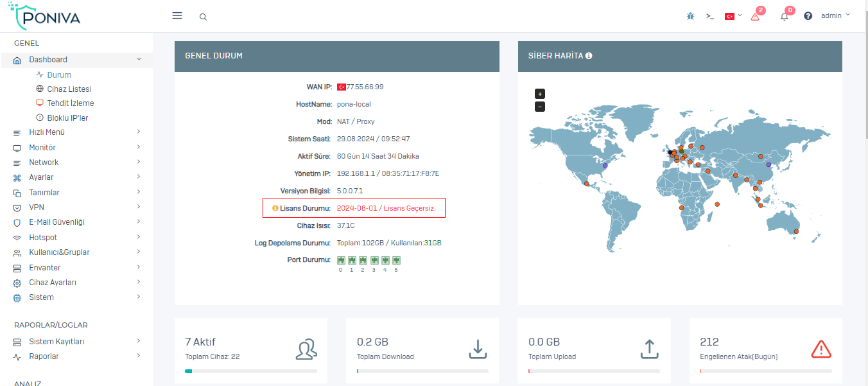Click the VPN shield icon
The height and width of the screenshot is (386, 868).
pyautogui.click(x=17, y=208)
